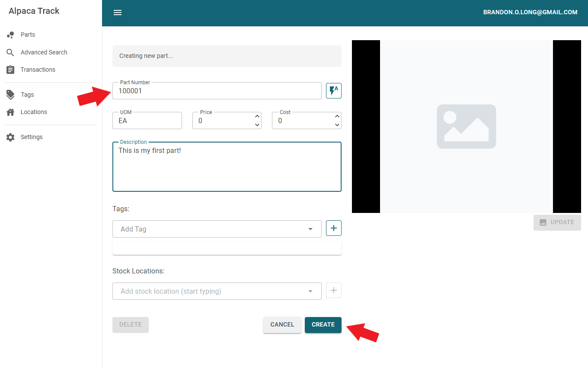The height and width of the screenshot is (368, 588).
Task: Open the Locations page from sidebar
Action: [x=34, y=112]
